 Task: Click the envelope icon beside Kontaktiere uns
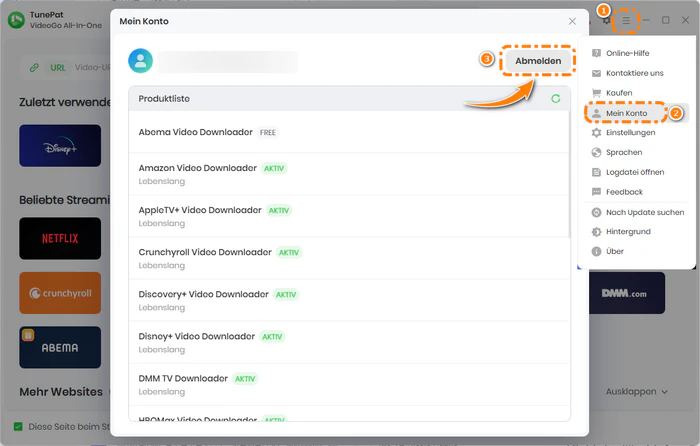(x=596, y=73)
